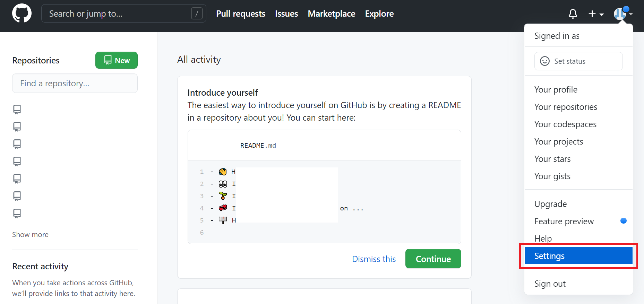Screen dimensions: 644x304
Task: Open Issues page
Action: point(286,14)
